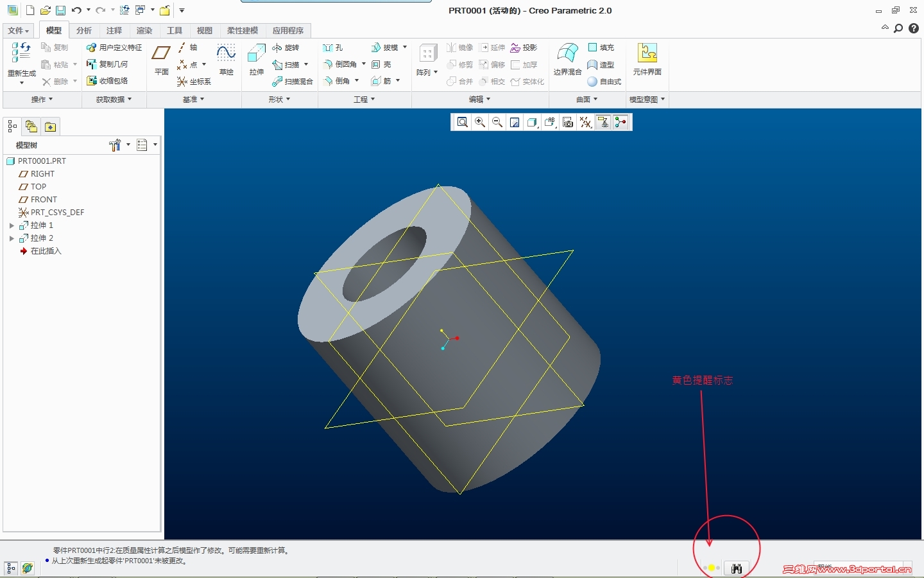The image size is (924, 578).
Task: Click the Repaint icon in graphics toolbar
Action: pyautogui.click(x=515, y=122)
